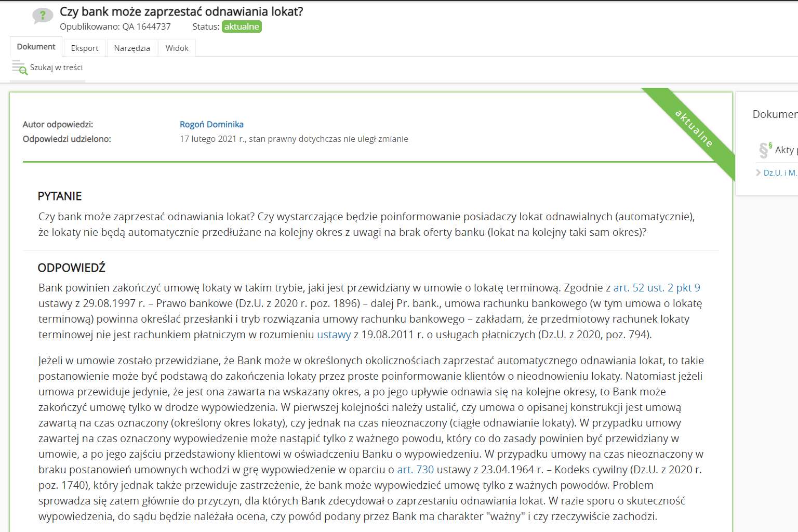Select the Widok tab

tap(177, 48)
